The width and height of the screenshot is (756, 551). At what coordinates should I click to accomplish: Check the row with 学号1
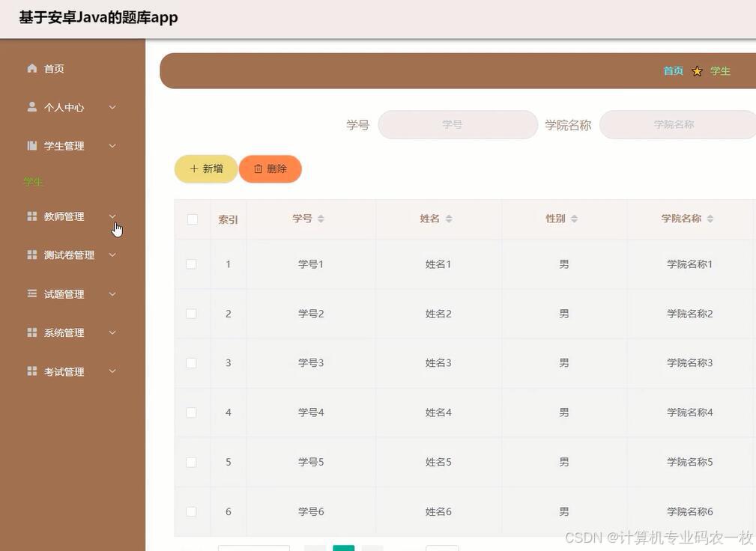(x=191, y=264)
